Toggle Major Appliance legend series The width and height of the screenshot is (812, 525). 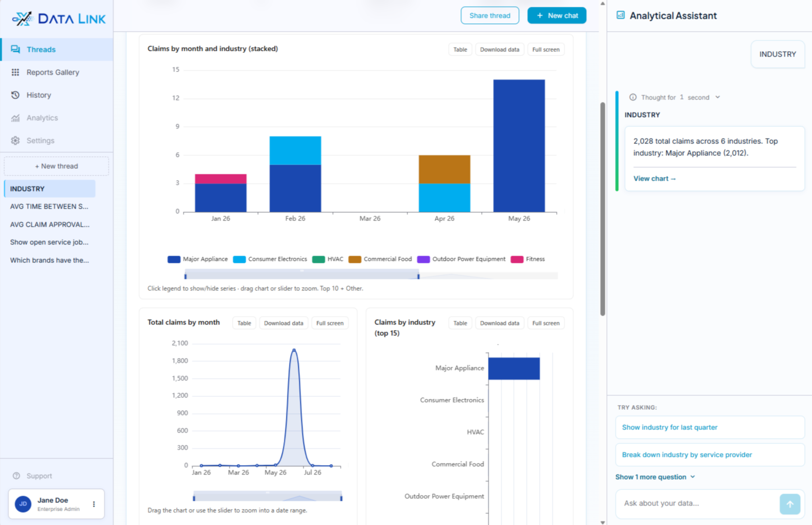[x=197, y=259]
